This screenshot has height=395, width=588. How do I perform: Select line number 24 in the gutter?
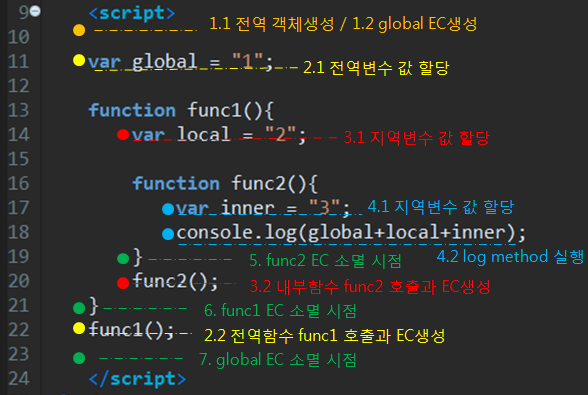18,378
